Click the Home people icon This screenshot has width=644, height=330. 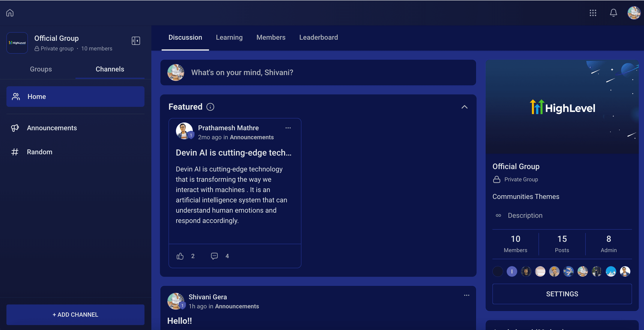pyautogui.click(x=16, y=97)
